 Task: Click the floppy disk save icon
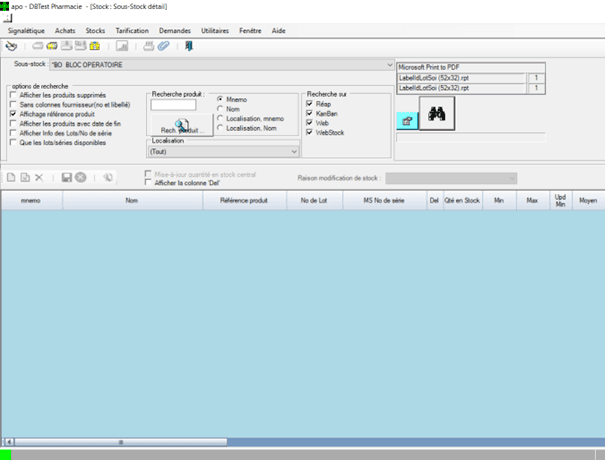click(67, 177)
